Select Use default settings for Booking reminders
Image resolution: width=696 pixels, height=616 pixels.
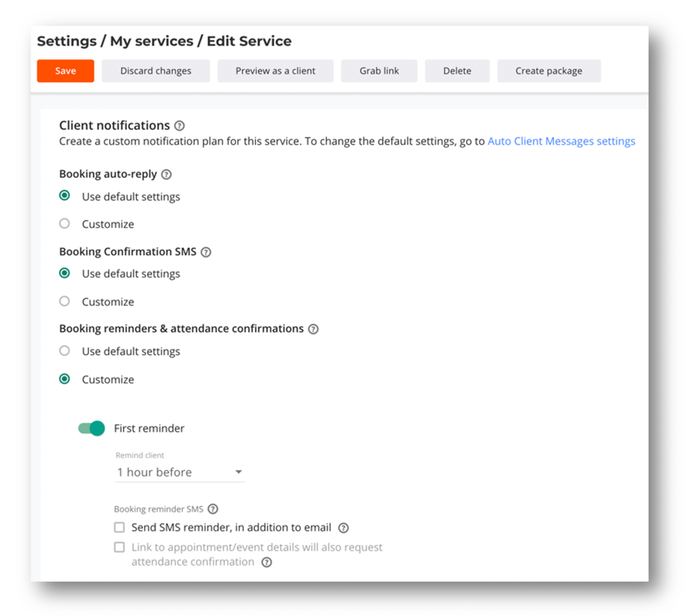(64, 351)
